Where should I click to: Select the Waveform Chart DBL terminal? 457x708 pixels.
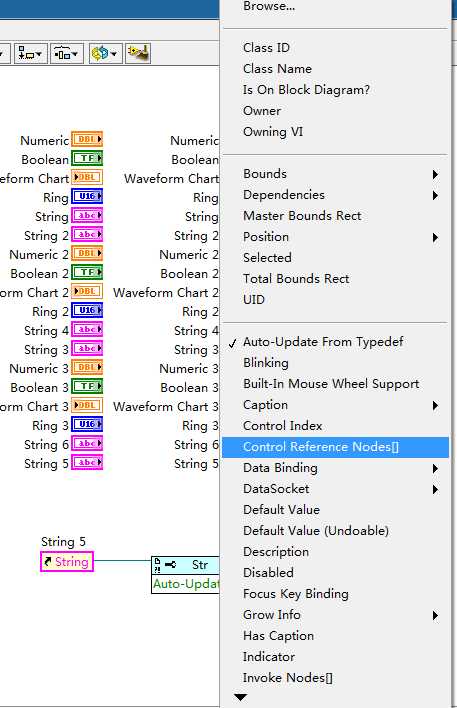click(87, 177)
